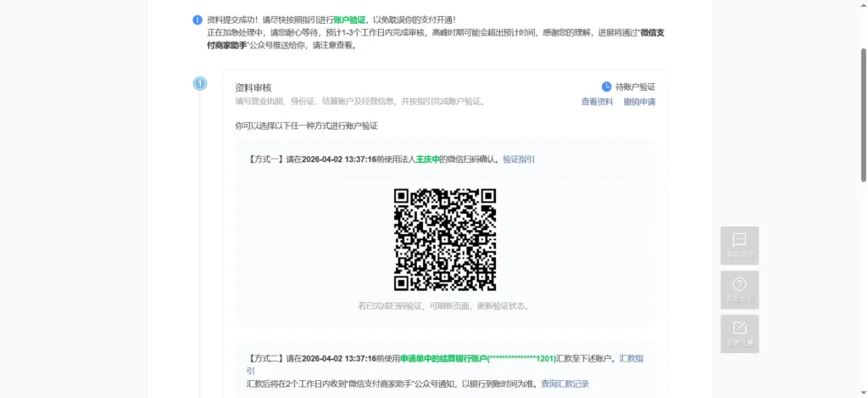Viewport: 868px width, 398px height.
Task: Click the 撤销申请 link
Action: tap(639, 102)
